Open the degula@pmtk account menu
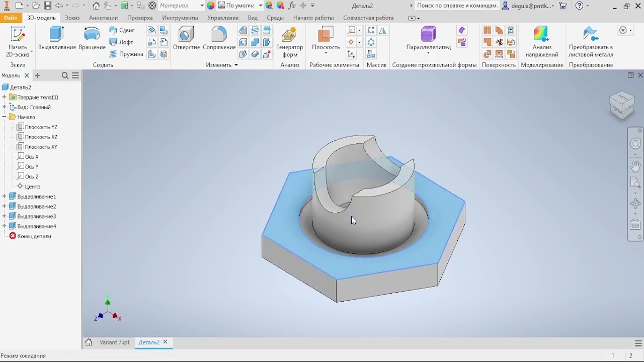This screenshot has height=362, width=644. pos(528,6)
